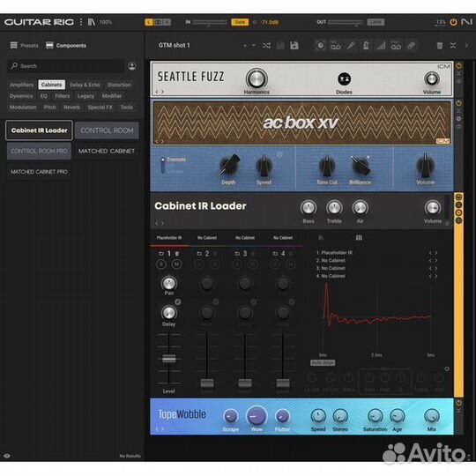Choose the CONTROL ROOM component

pyautogui.click(x=107, y=130)
